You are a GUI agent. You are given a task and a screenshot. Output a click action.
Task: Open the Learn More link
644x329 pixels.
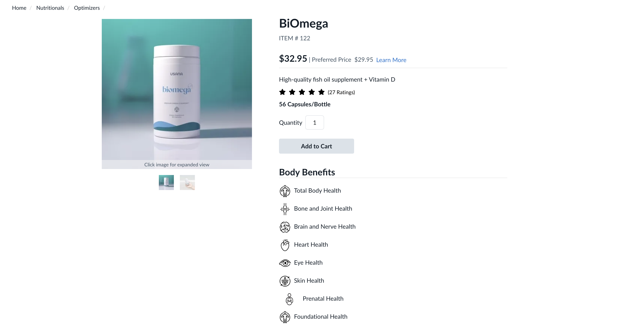pyautogui.click(x=391, y=60)
